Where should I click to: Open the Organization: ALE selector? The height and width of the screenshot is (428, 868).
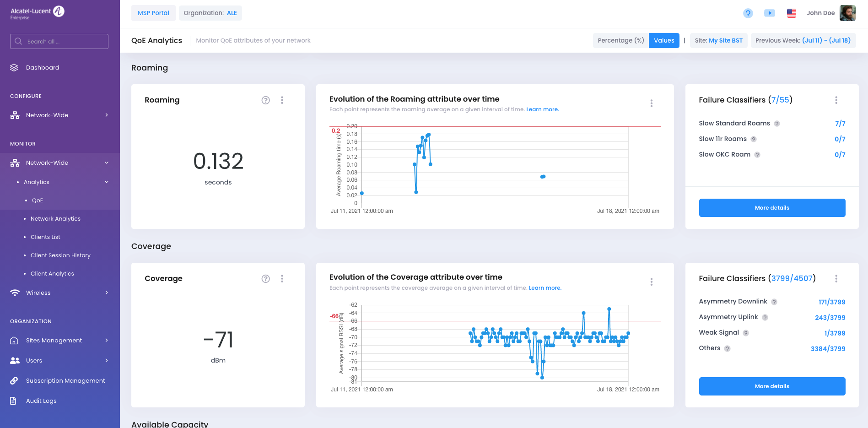[x=210, y=13]
